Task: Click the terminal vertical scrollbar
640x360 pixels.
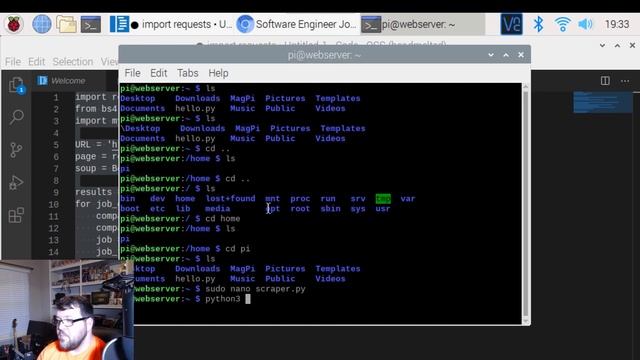Action: click(x=526, y=204)
